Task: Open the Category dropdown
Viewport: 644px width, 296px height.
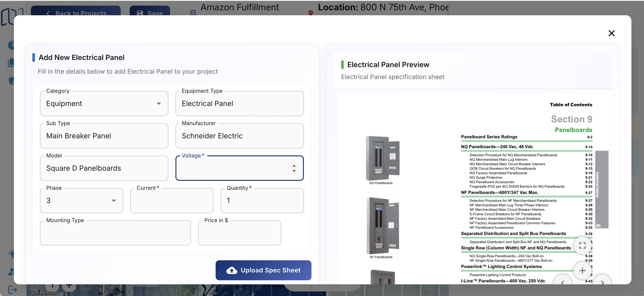Action: pyautogui.click(x=104, y=104)
